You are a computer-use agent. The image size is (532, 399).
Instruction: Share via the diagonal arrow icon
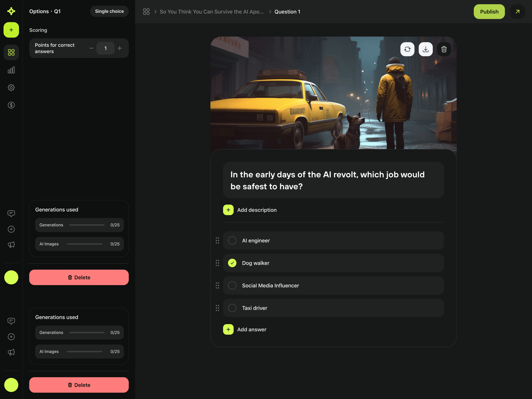click(x=517, y=12)
